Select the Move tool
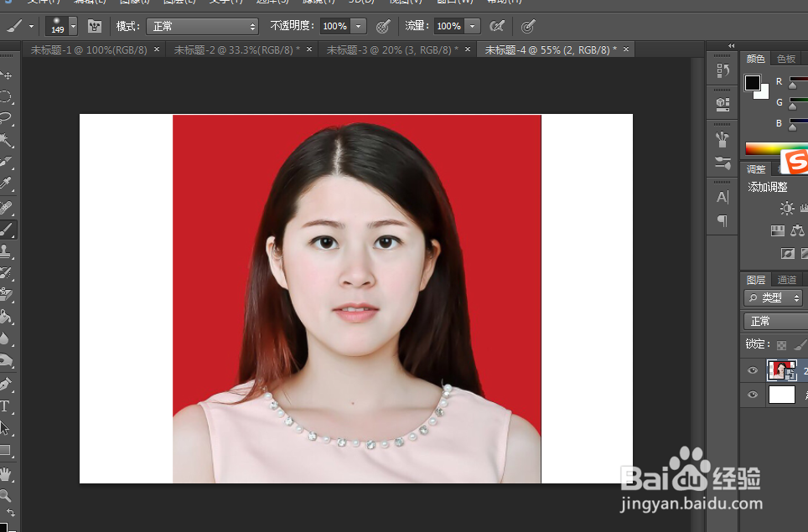The image size is (808, 532). coord(6,75)
